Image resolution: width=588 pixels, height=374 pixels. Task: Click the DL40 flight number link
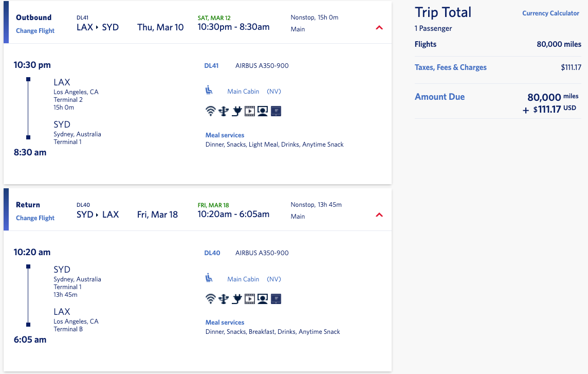tap(212, 253)
